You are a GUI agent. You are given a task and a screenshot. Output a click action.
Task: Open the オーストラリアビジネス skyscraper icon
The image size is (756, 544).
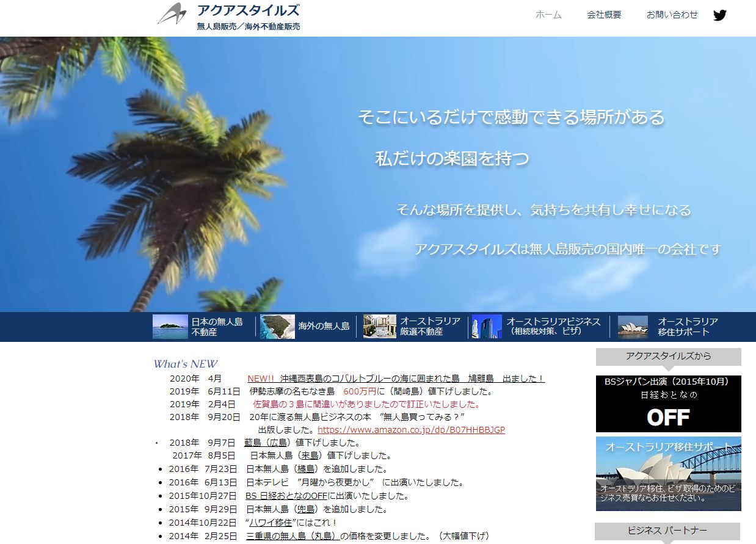(x=489, y=326)
